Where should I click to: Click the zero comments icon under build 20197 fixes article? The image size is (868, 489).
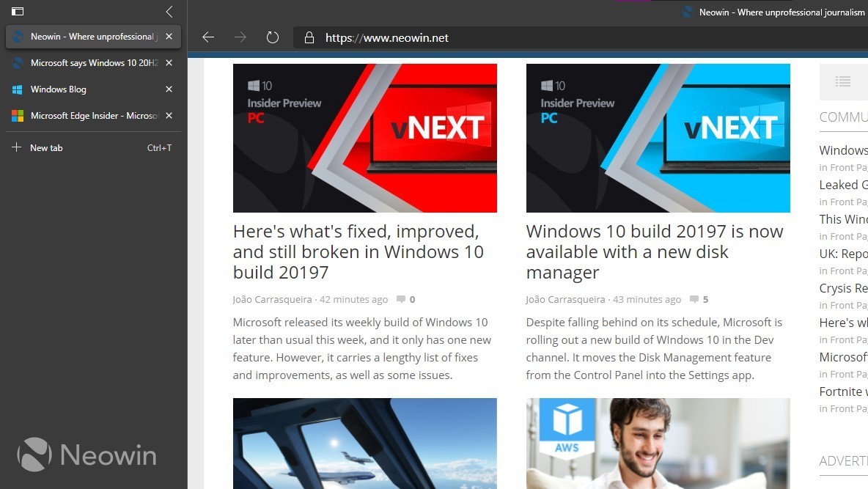coord(402,299)
